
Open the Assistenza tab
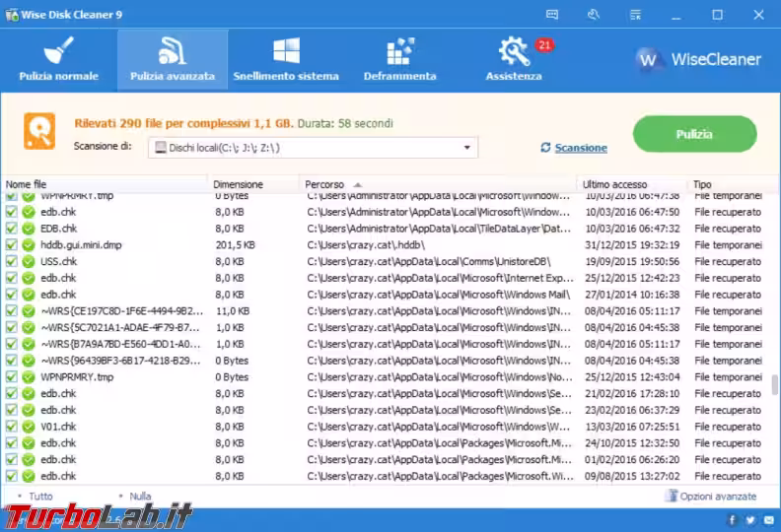click(514, 60)
